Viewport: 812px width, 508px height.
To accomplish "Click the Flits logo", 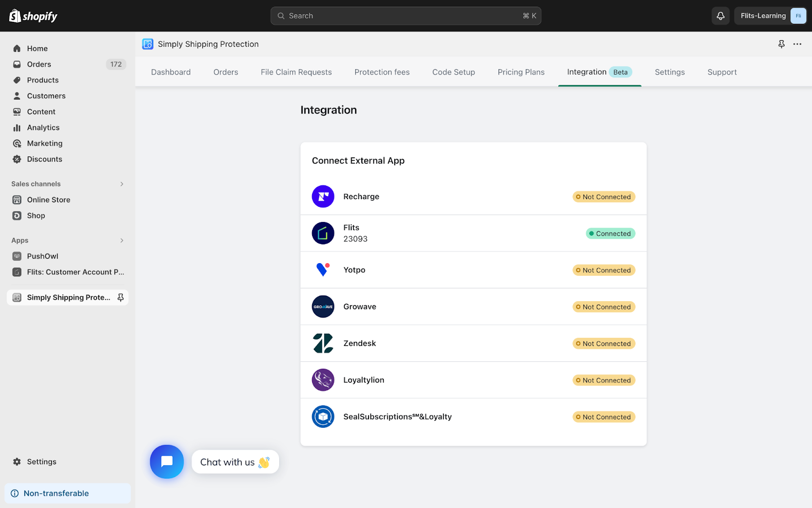I will click(323, 233).
